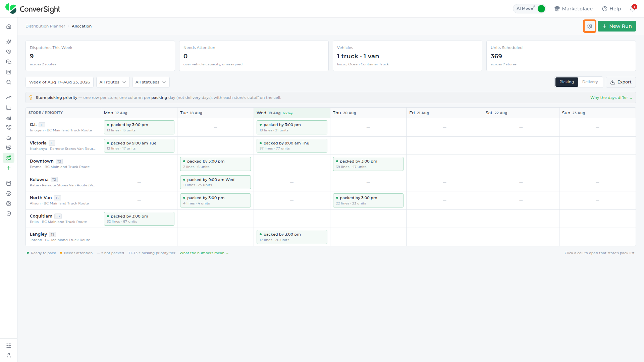Open Marketplace from the top bar
The height and width of the screenshot is (362, 644).
point(574,9)
